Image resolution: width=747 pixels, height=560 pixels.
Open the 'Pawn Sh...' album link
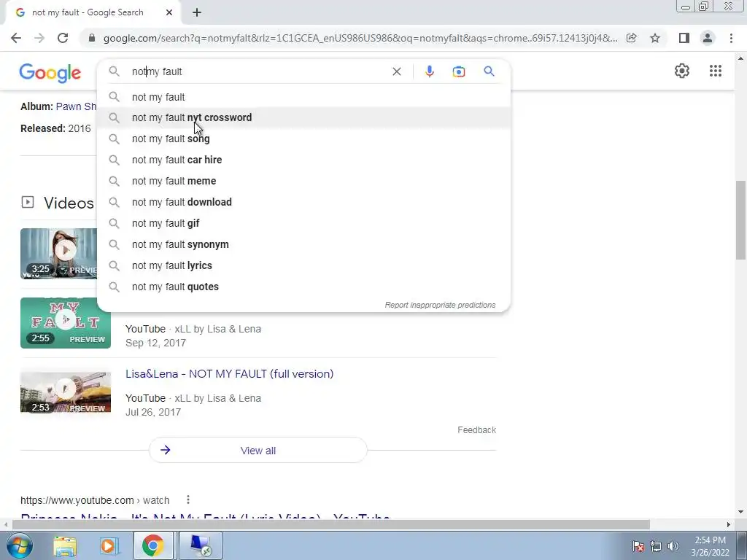(76, 106)
